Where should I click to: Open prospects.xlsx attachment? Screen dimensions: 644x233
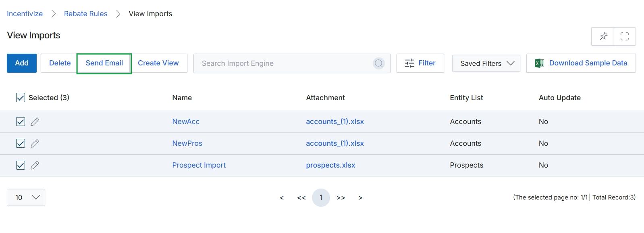(x=330, y=165)
